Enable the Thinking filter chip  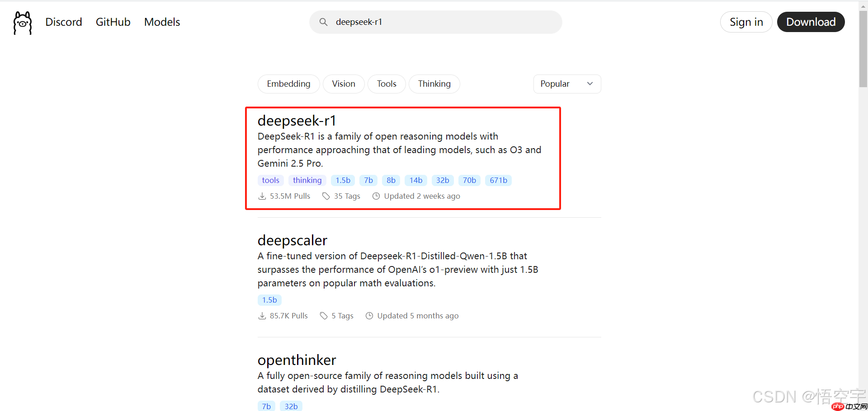coord(434,84)
